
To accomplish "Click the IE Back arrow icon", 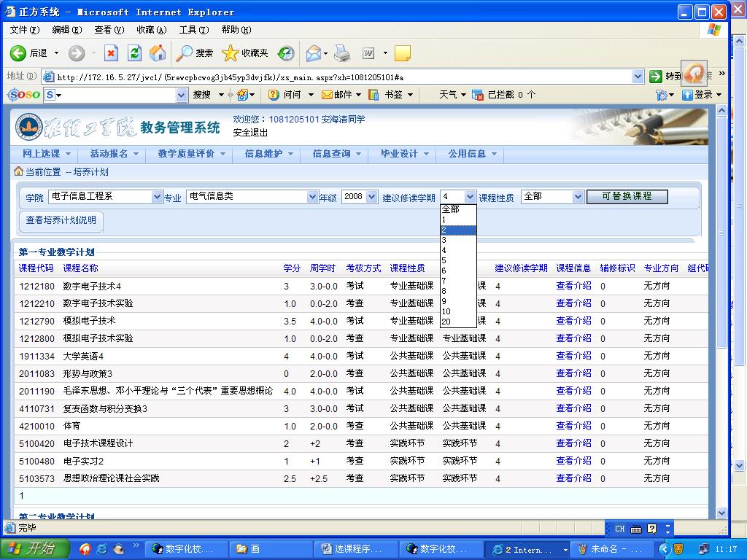I will 19,52.
